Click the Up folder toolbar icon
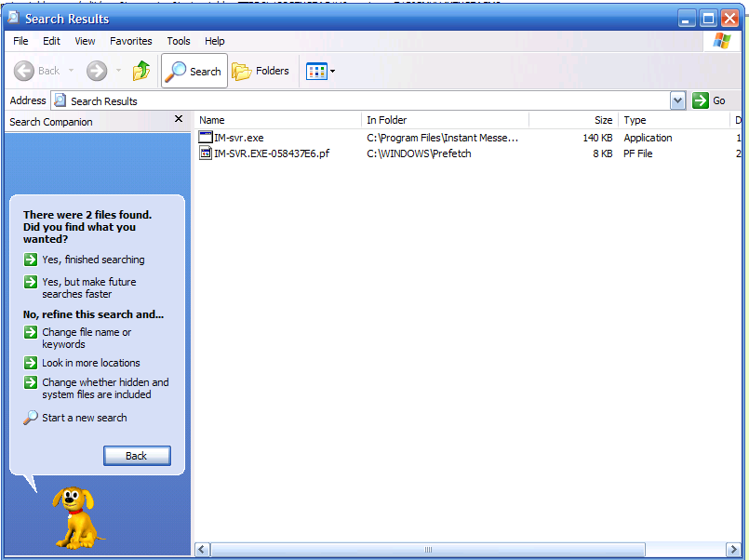 (x=141, y=71)
